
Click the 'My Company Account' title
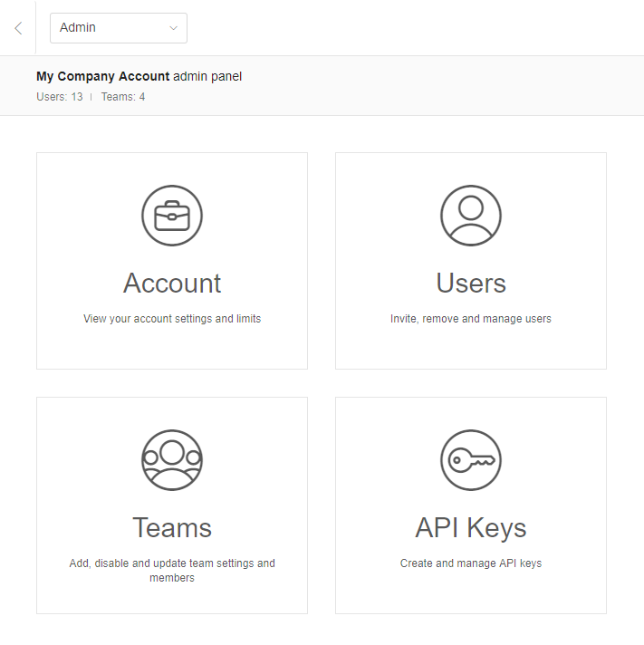102,77
